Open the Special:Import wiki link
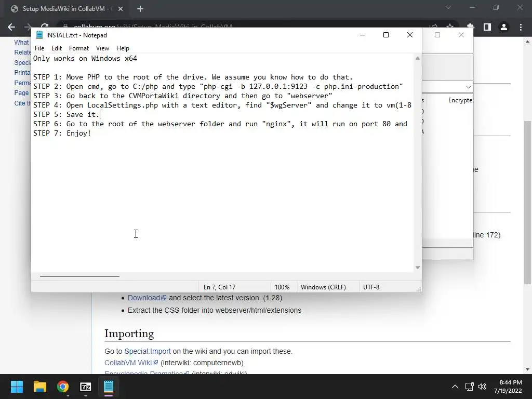Image resolution: width=532 pixels, height=399 pixels. click(147, 352)
